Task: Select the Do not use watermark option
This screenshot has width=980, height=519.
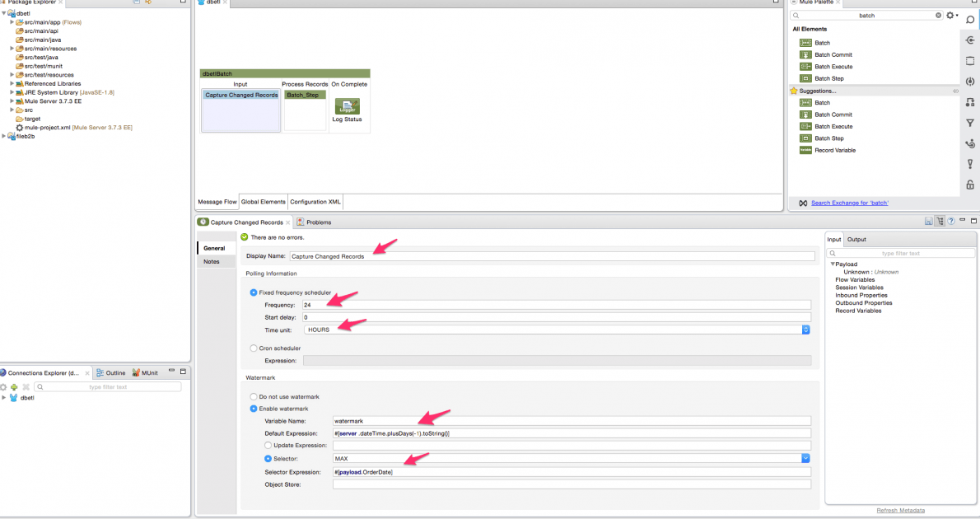Action: pos(253,396)
